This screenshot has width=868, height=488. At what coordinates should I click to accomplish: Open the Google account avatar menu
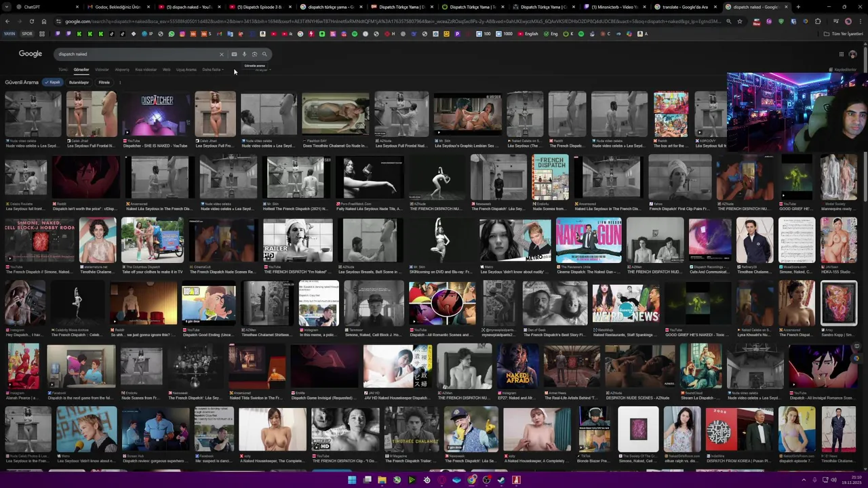[x=852, y=54]
